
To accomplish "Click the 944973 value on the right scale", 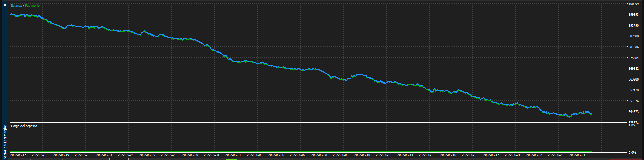I will (x=633, y=112).
